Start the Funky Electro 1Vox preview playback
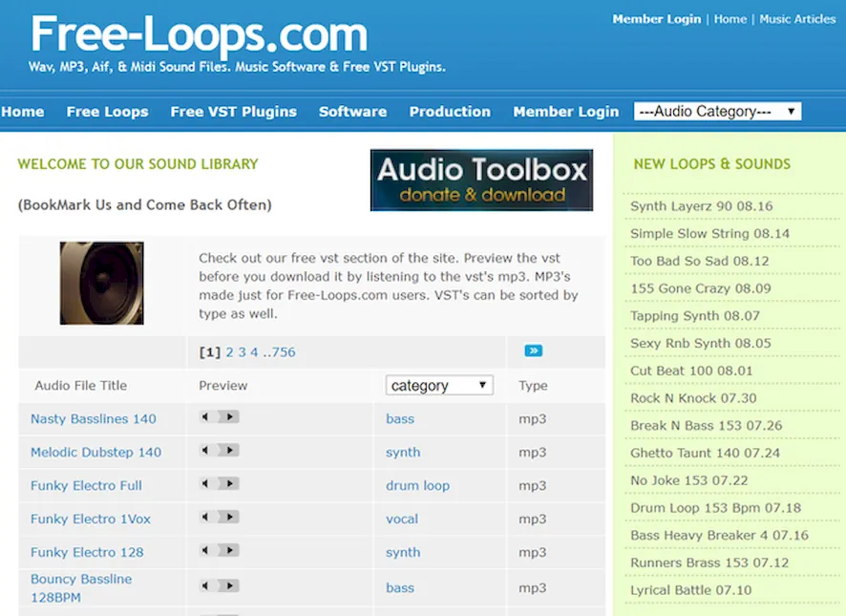Image resolution: width=846 pixels, height=616 pixels. point(231,518)
